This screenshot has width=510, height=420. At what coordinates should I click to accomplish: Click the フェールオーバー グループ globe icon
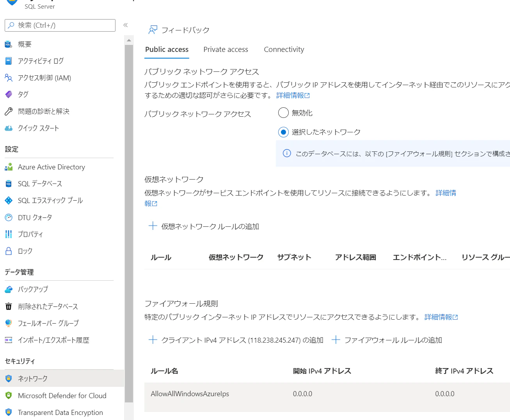pos(8,323)
